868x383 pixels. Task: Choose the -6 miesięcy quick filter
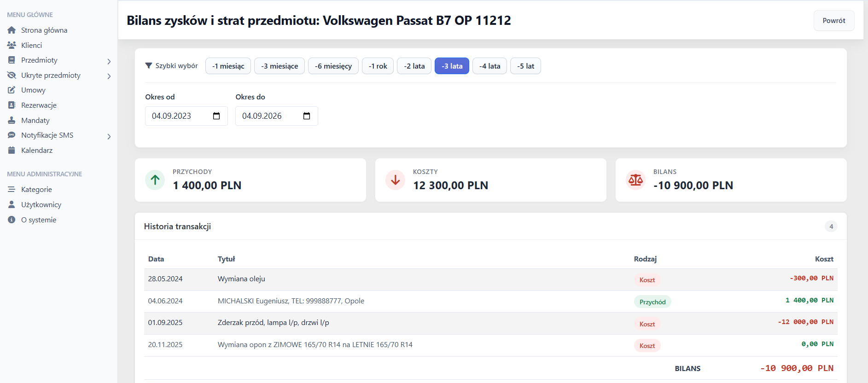(333, 66)
